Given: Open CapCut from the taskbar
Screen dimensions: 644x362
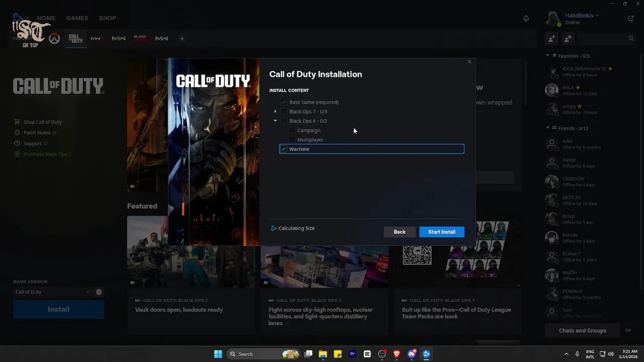Looking at the screenshot, I should pos(367,354).
